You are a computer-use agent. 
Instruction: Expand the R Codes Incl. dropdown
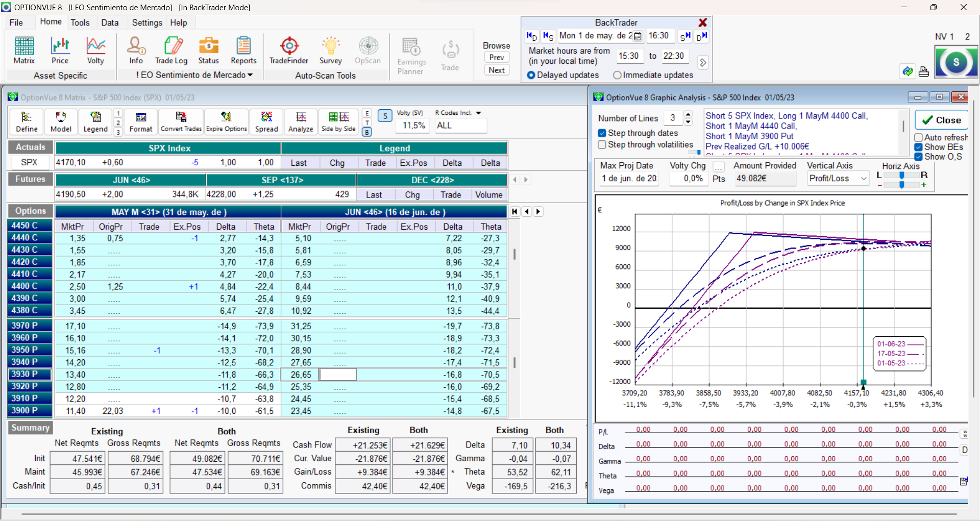478,113
